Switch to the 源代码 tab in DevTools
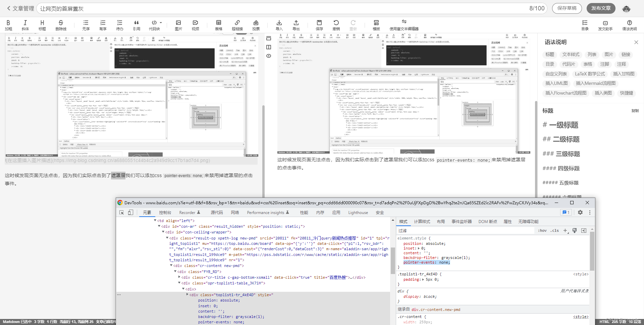This screenshot has height=325, width=644. (x=217, y=213)
